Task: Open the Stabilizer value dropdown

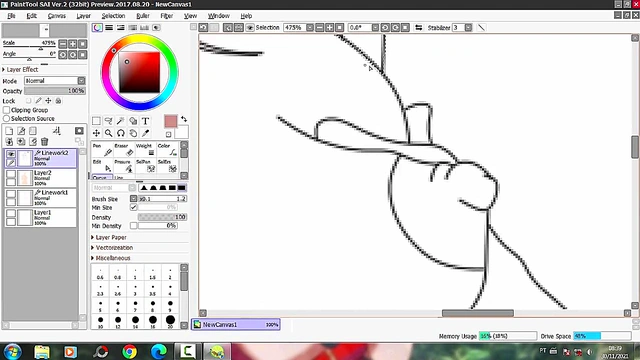Action: tap(468, 27)
